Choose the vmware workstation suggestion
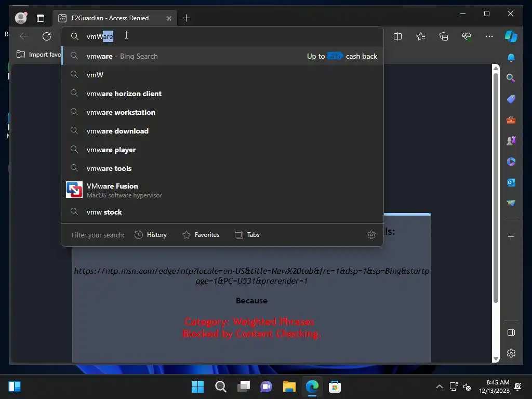Viewport: 532px width, 399px height. 222,112
